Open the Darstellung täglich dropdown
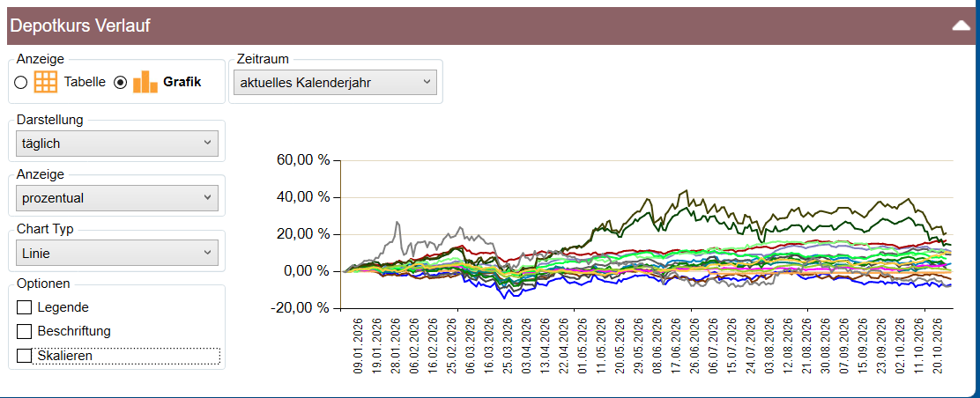The height and width of the screenshot is (398, 980). click(117, 143)
